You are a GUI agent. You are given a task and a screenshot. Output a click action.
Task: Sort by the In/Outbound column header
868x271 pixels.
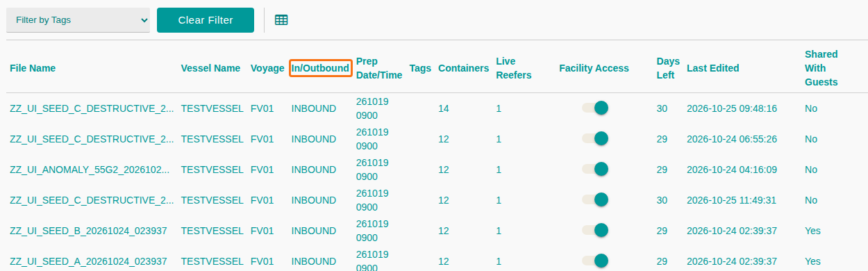[320, 68]
